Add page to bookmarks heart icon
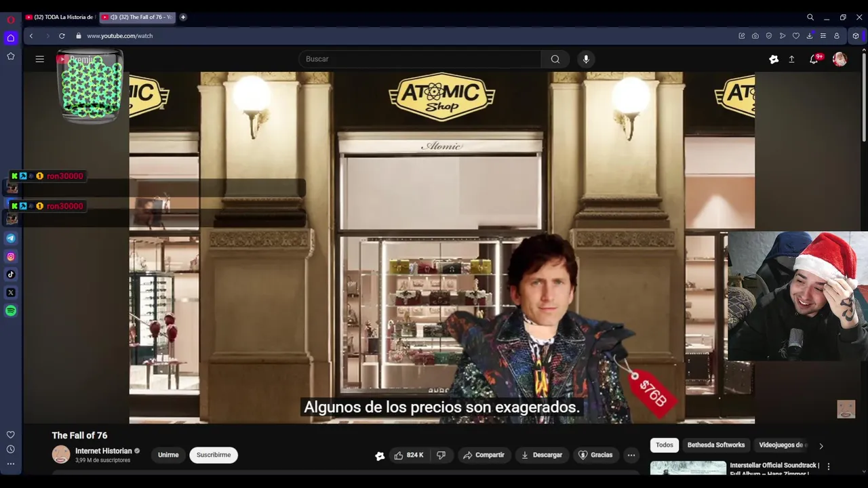The height and width of the screenshot is (488, 868). point(795,36)
